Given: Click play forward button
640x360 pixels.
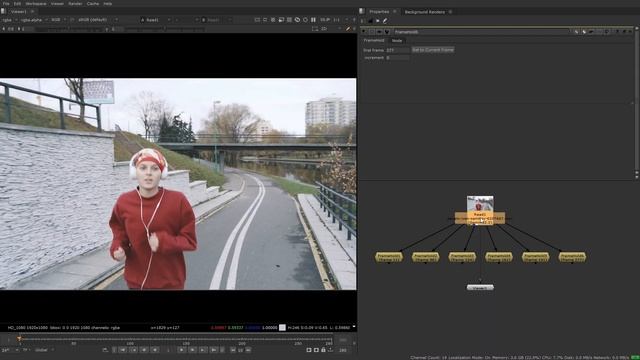Looking at the screenshot, I should [x=182, y=350].
